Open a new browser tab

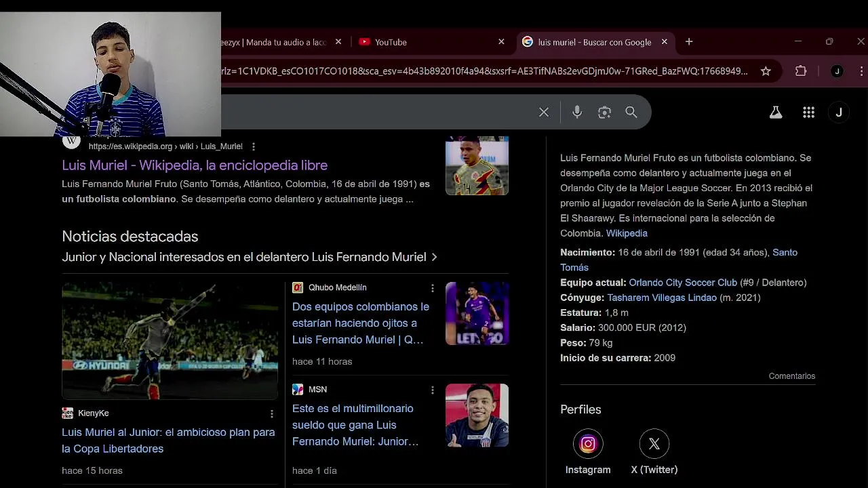click(689, 42)
